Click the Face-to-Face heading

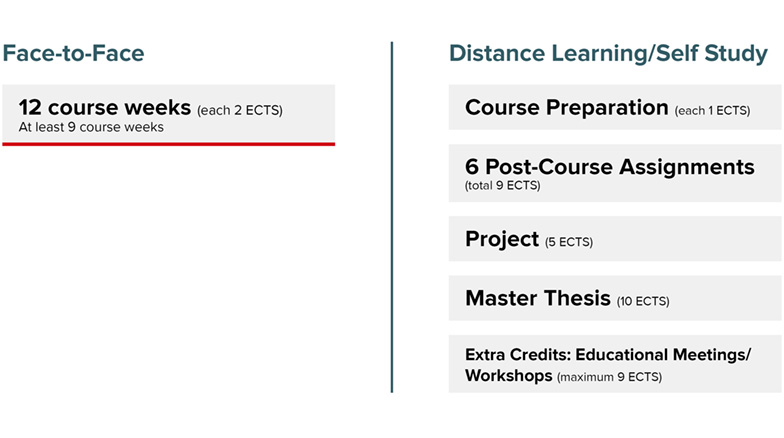[x=73, y=53]
